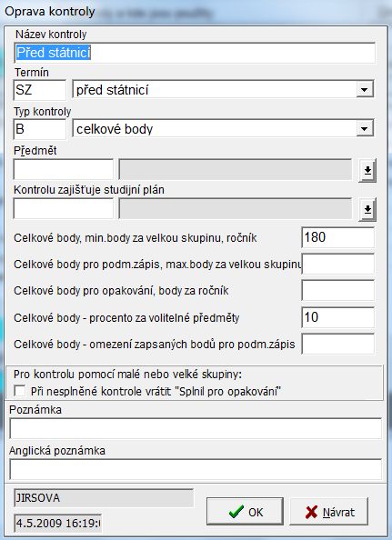Image resolution: width=392 pixels, height=540 pixels.
Task: Open the studijní plán lookup arrow button
Action: tap(367, 209)
